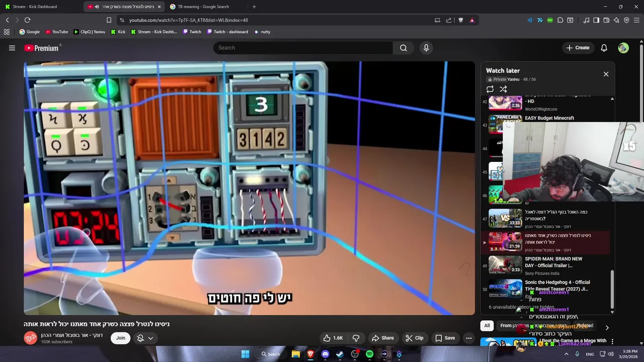The image size is (644, 362).
Task: Go back in browser history
Action: (x=8, y=20)
